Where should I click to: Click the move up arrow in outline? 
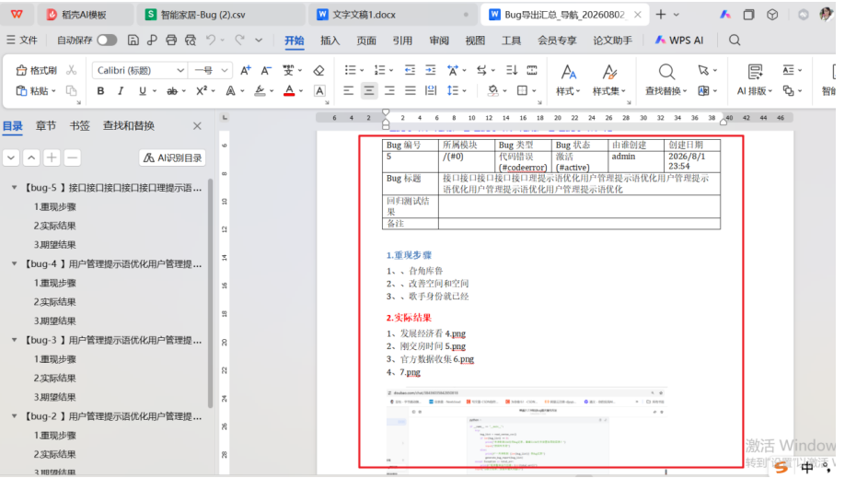pyautogui.click(x=31, y=157)
